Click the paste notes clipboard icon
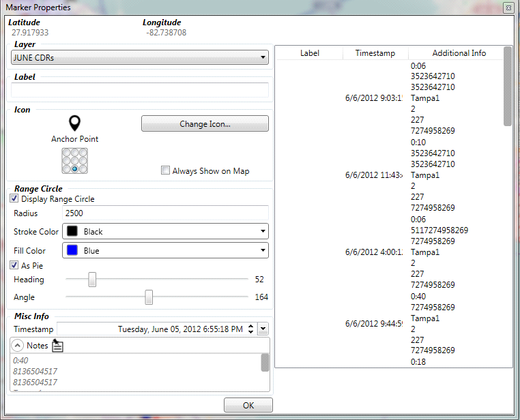The image size is (520, 420). pyautogui.click(x=58, y=346)
